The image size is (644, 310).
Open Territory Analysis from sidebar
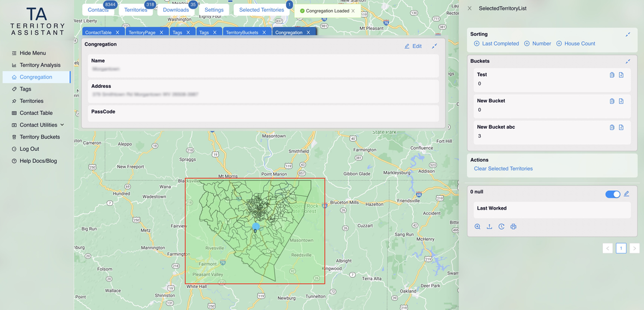coord(40,65)
